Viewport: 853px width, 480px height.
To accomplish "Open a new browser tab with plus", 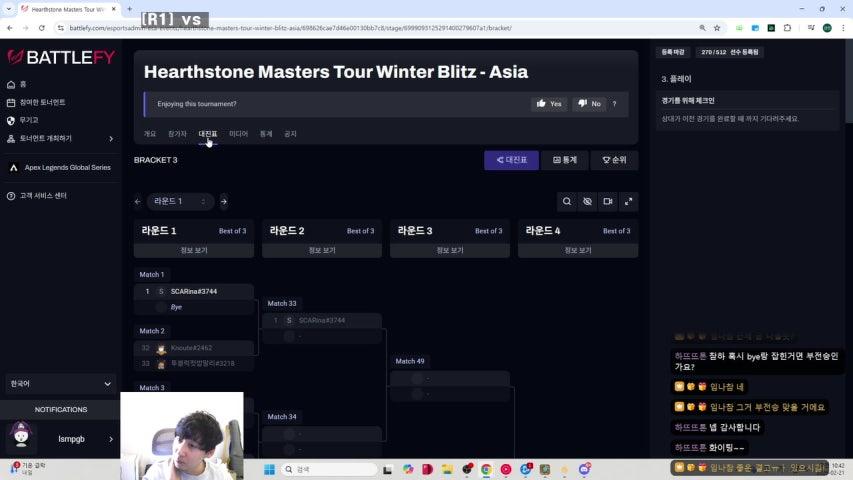I will tap(129, 9).
